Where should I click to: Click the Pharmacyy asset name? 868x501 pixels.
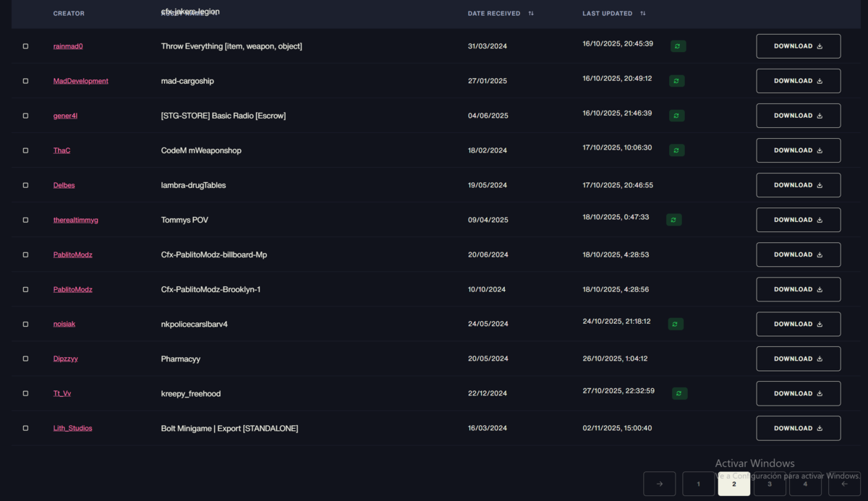pos(181,359)
